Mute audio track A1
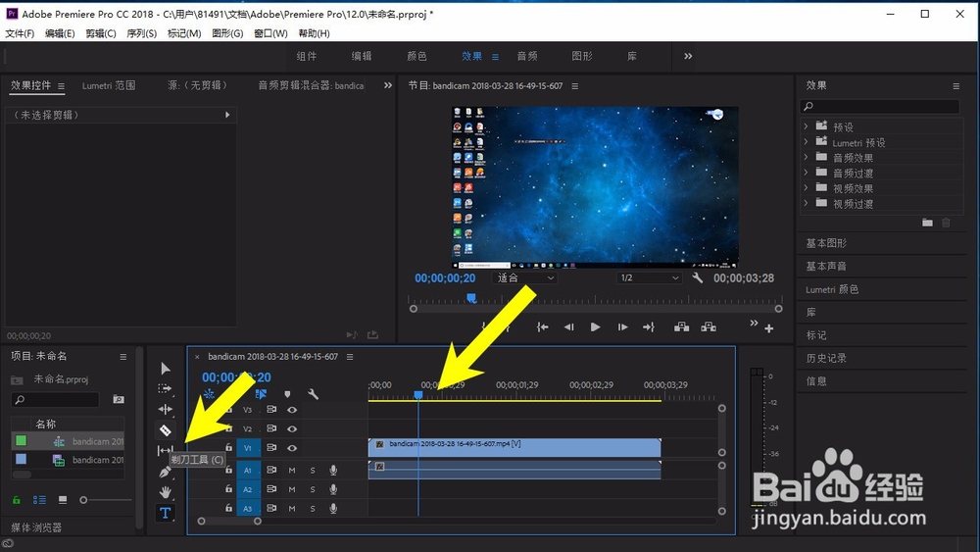 (x=292, y=470)
